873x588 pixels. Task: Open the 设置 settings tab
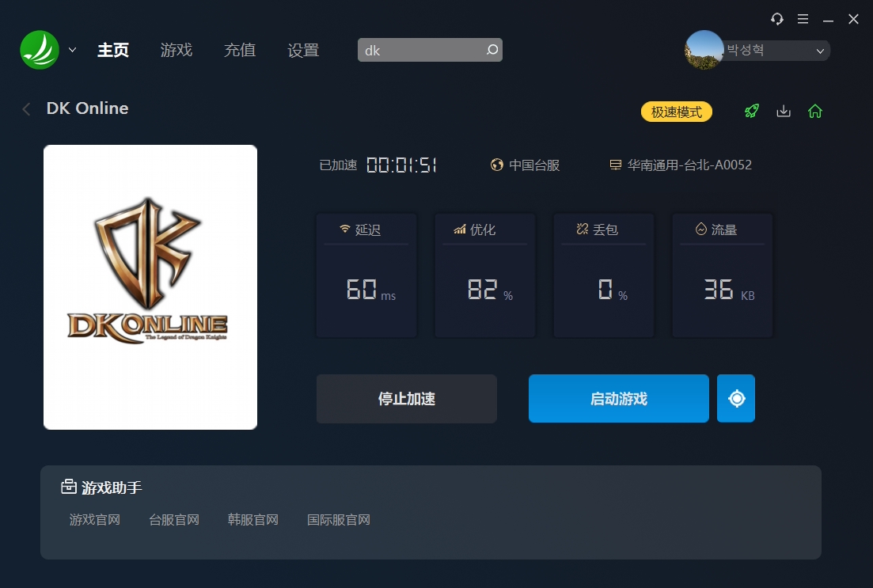click(x=302, y=51)
